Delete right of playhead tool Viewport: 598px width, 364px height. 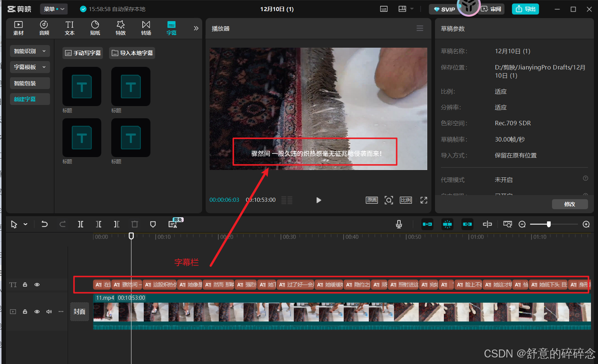tap(117, 224)
